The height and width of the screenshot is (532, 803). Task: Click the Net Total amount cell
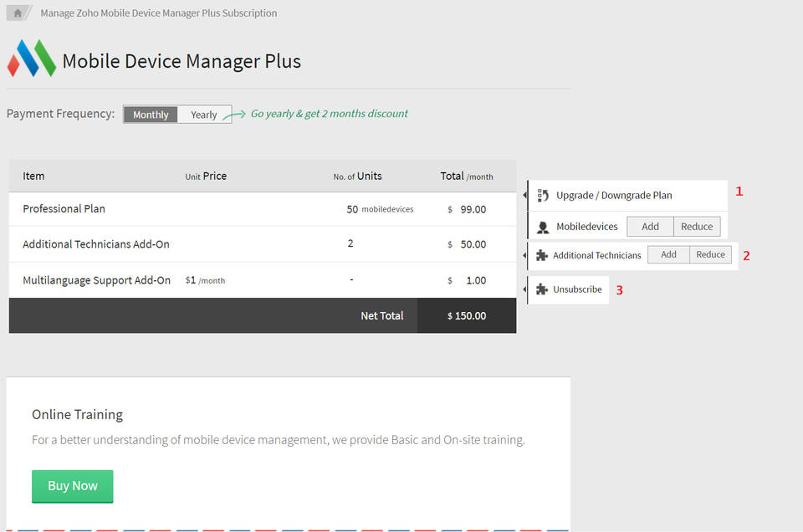468,315
